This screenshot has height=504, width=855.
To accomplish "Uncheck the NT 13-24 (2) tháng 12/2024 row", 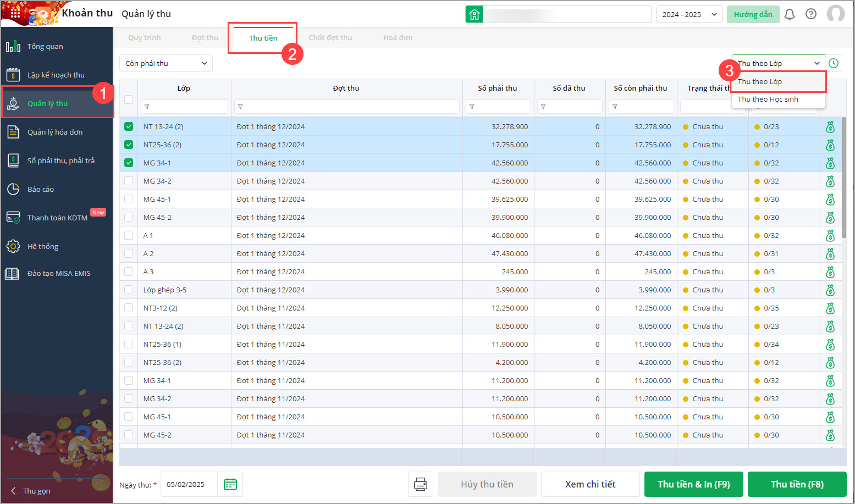I will point(129,126).
